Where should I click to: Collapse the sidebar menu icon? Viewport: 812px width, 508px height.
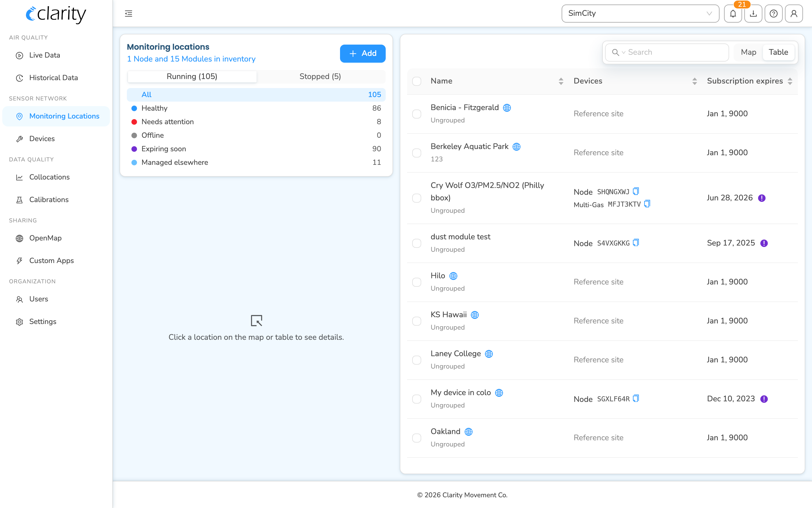[x=129, y=14]
